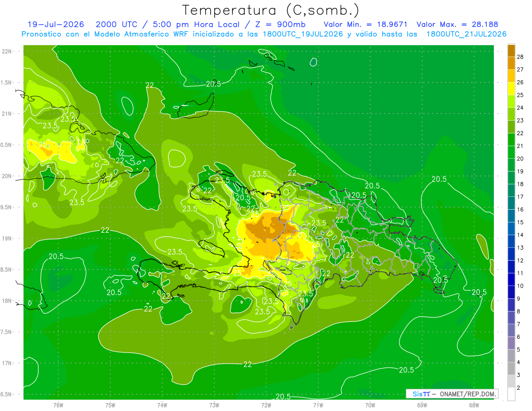Viewport: 532px width, 411px height.
Task: Select the forecast date '19-Jul-2026'
Action: coord(56,24)
